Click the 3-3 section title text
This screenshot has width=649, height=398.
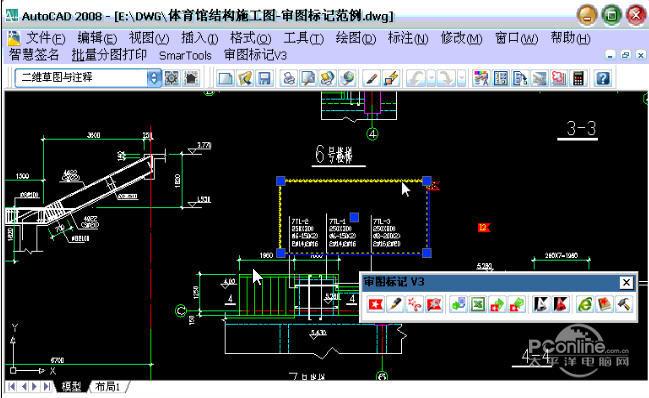[580, 129]
